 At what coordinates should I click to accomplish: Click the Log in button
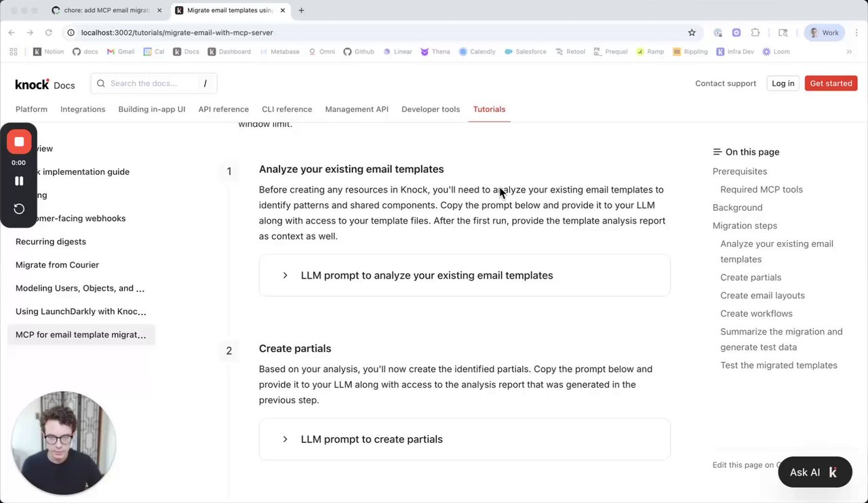point(783,83)
